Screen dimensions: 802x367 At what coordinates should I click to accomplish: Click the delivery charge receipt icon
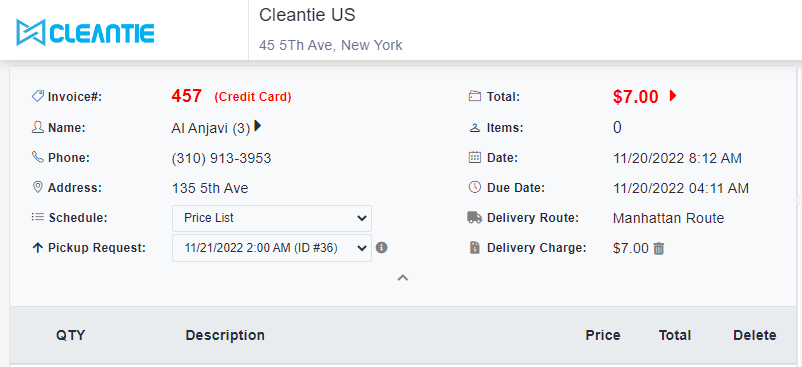(x=475, y=248)
